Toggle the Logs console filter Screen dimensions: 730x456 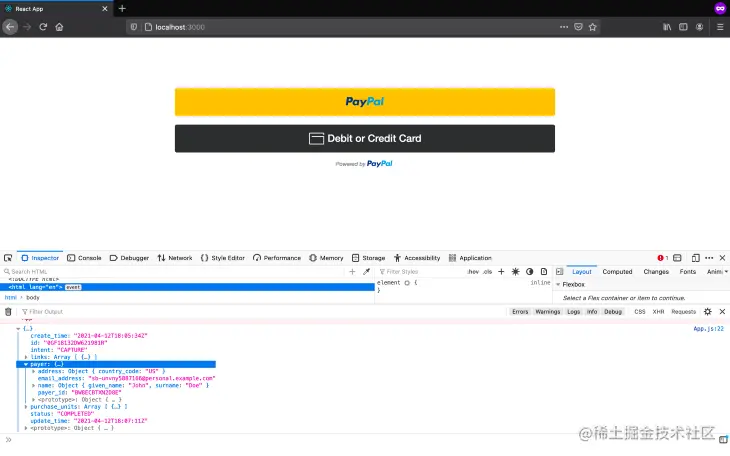click(574, 312)
